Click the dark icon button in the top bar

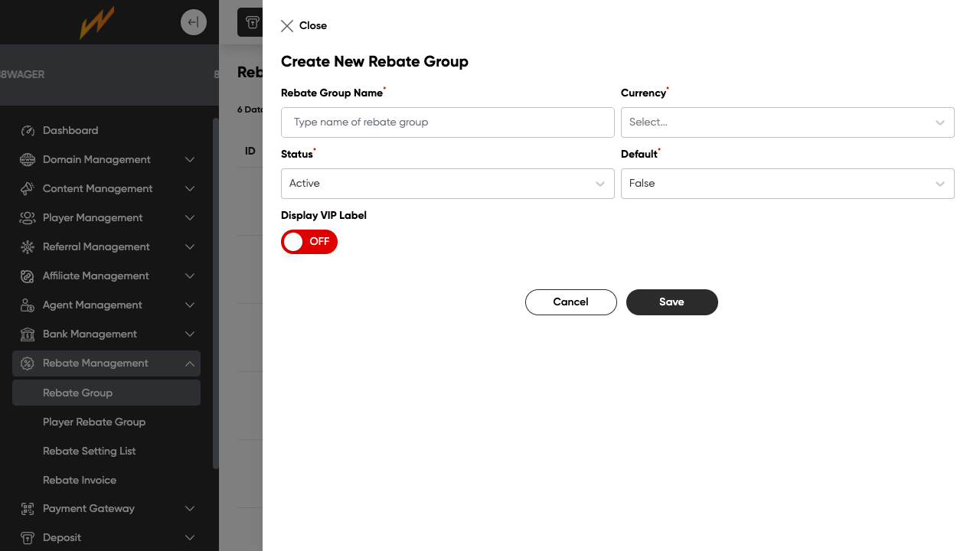coord(250,22)
